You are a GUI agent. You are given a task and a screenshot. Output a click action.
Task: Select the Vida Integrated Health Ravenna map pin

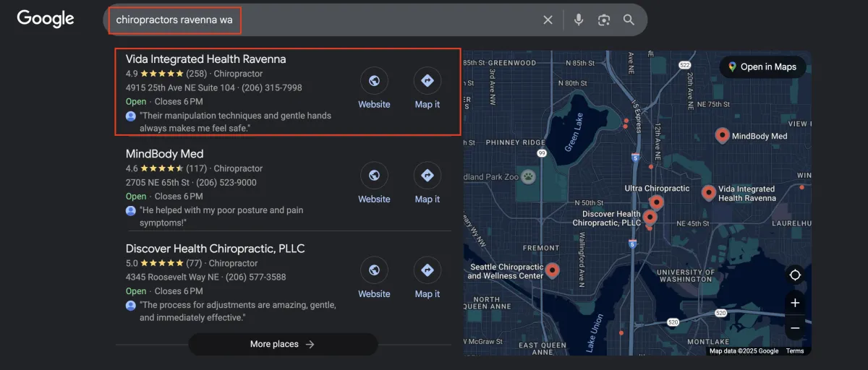tap(709, 192)
